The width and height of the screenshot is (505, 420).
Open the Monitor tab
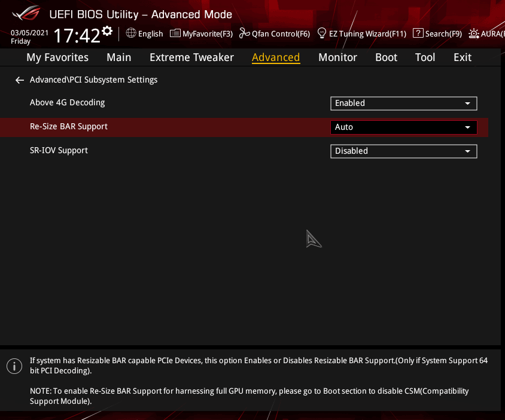point(337,57)
